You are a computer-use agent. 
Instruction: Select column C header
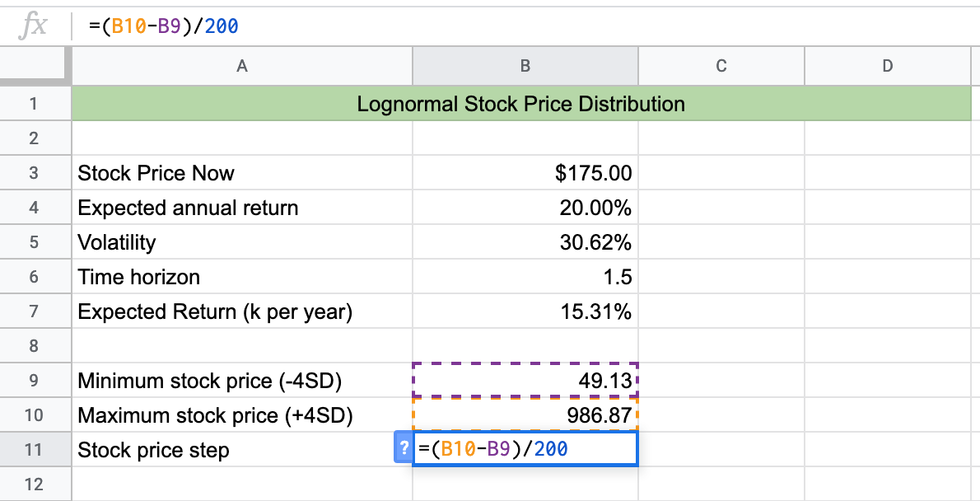pos(721,66)
